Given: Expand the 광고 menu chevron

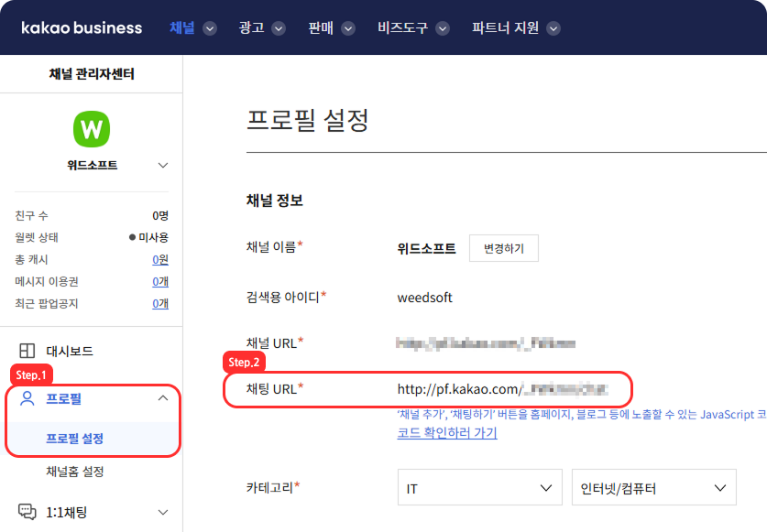Looking at the screenshot, I should [x=279, y=29].
